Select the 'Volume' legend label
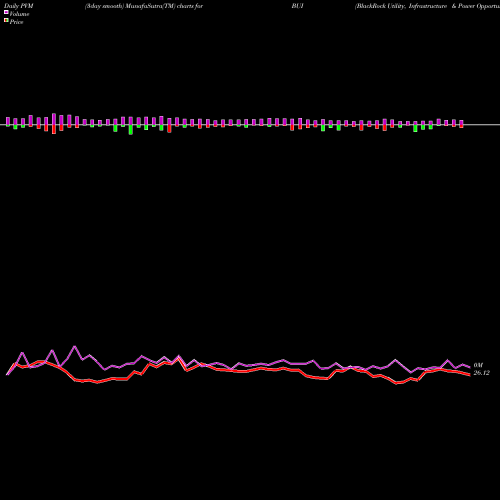 pyautogui.click(x=19, y=14)
